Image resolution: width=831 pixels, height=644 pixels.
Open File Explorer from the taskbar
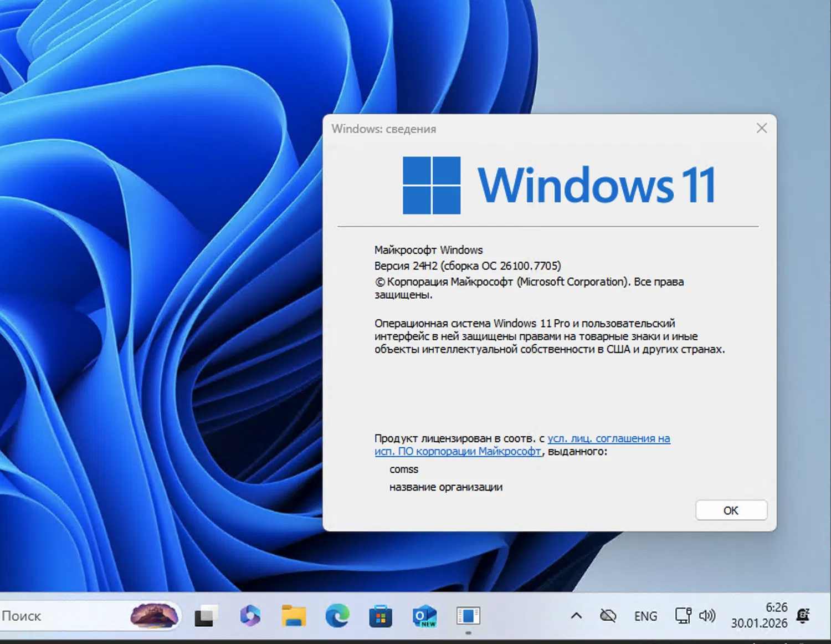(x=294, y=615)
